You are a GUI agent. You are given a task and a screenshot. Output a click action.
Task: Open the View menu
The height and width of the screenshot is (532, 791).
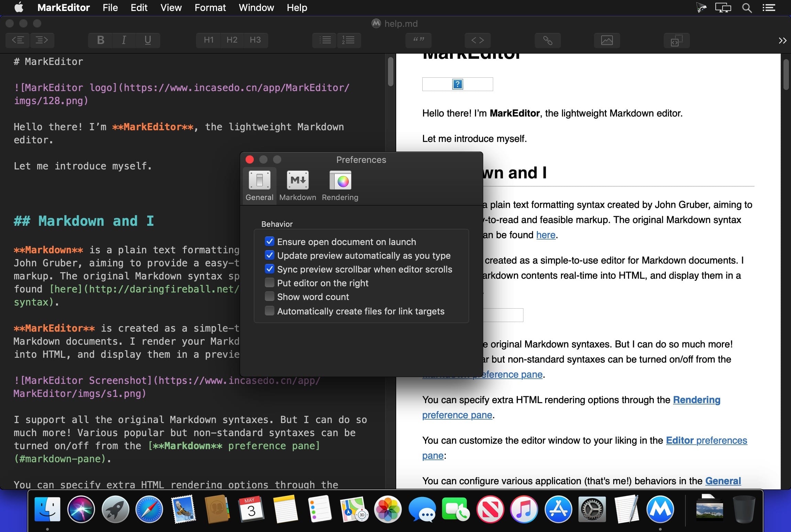pyautogui.click(x=171, y=8)
